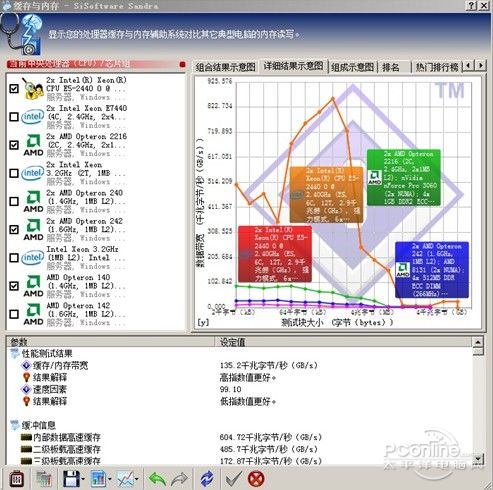Click the stethoscope Sandra logo icon
This screenshot has height=490, width=493.
pyautogui.click(x=21, y=34)
